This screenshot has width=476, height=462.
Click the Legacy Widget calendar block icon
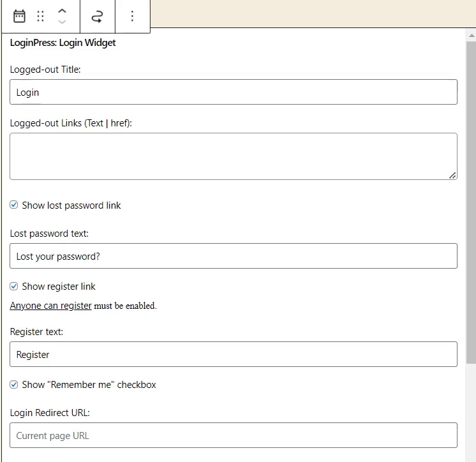(x=19, y=16)
